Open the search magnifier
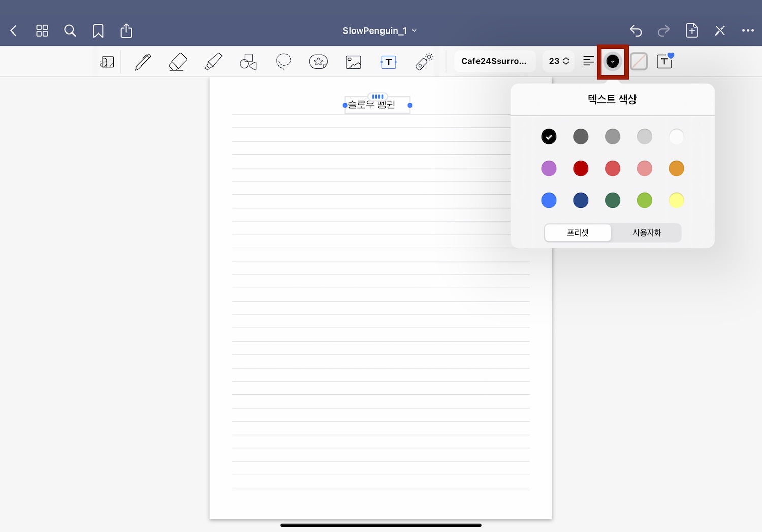762x532 pixels. 70,31
